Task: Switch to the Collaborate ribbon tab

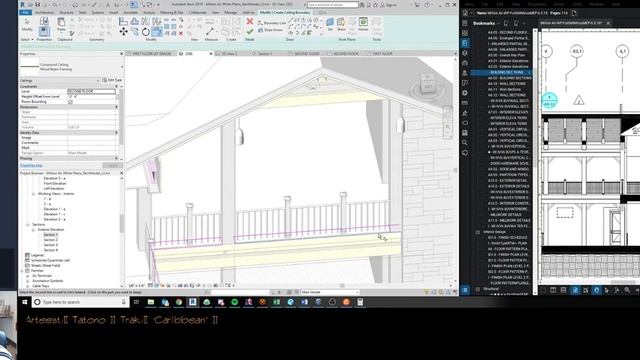Action: pos(198,12)
